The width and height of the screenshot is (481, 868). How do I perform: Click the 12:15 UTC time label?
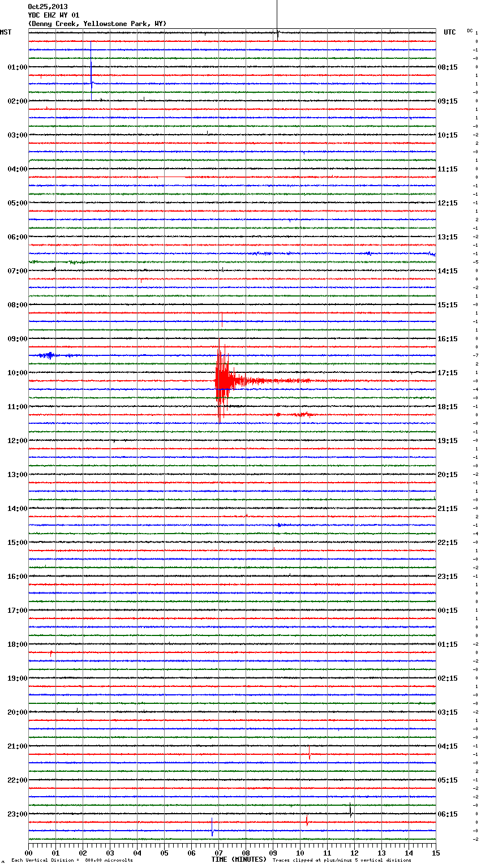448,203
